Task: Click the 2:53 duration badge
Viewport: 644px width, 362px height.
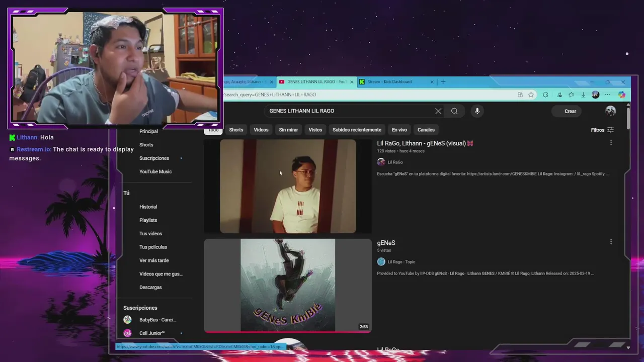Action: click(363, 327)
